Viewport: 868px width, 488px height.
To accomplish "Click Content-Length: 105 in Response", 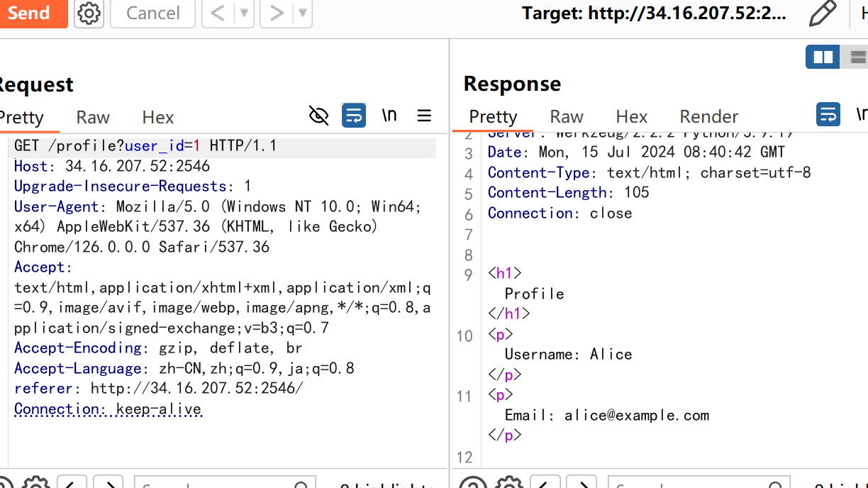I will 569,193.
